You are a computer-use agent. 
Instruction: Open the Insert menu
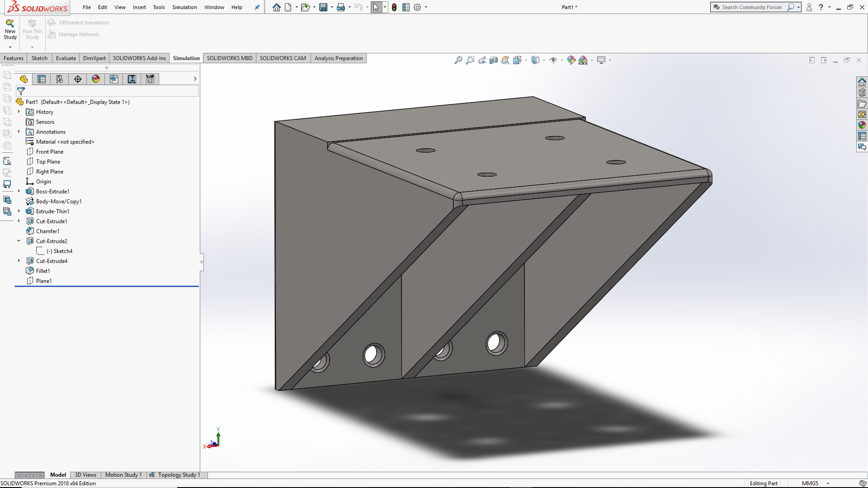139,7
